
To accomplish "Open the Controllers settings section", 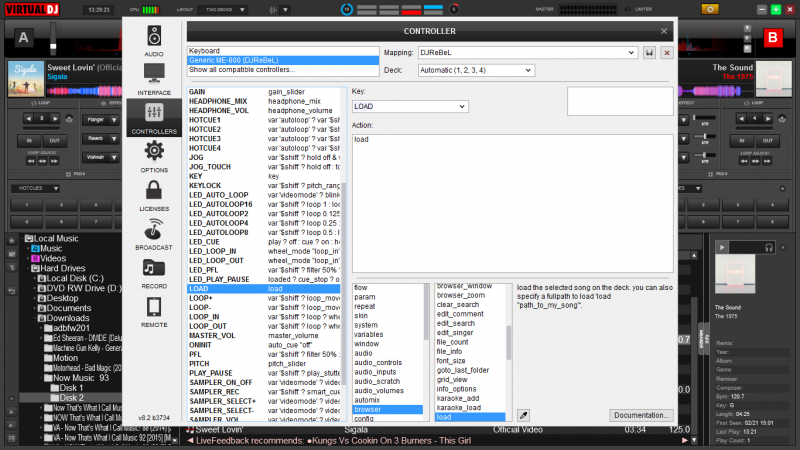I will tap(154, 118).
